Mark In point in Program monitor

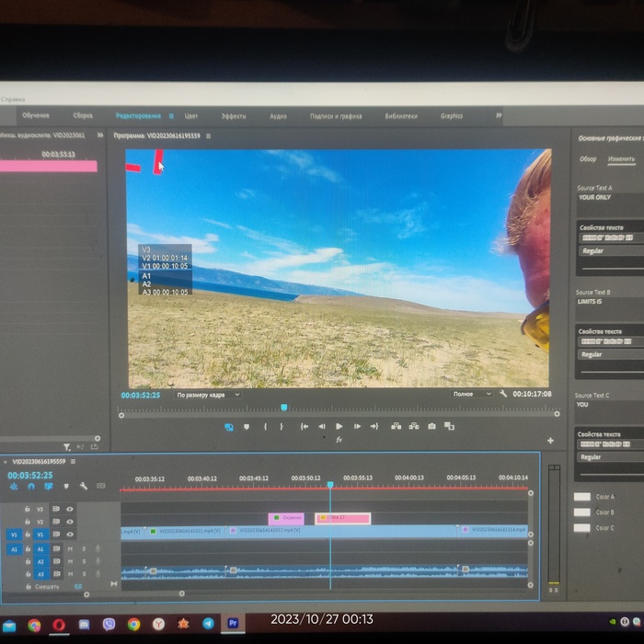coord(265,427)
